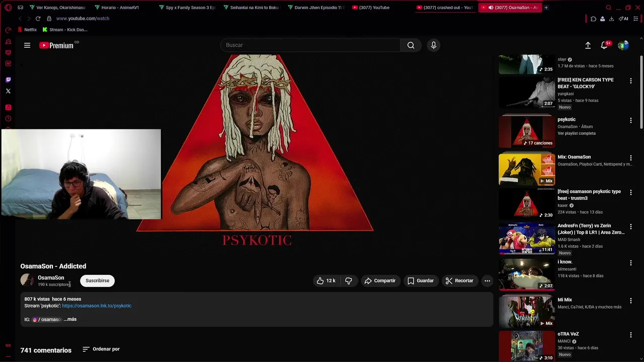Open the AI assistant toolbar icon
This screenshot has width=644, height=362.
click(623, 19)
